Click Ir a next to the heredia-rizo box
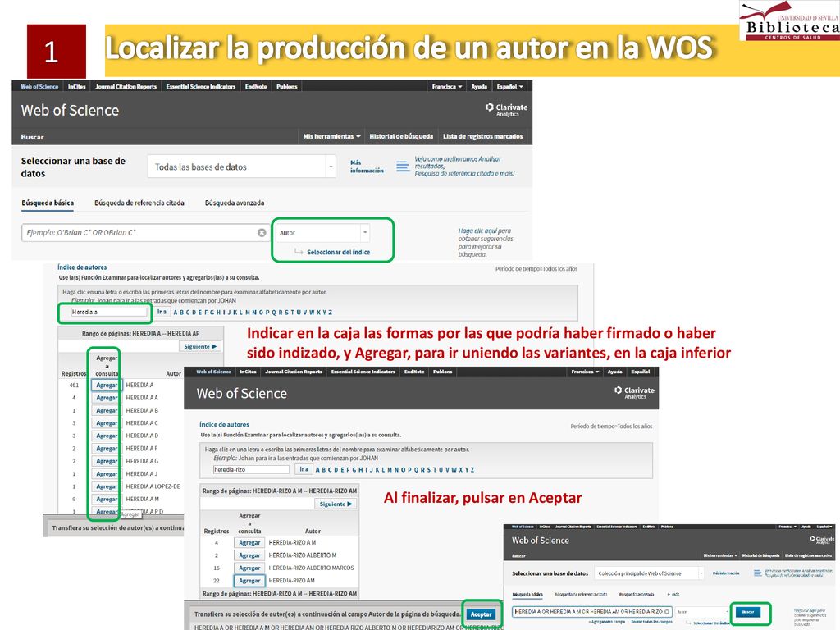This screenshot has width=840, height=630. tap(304, 469)
